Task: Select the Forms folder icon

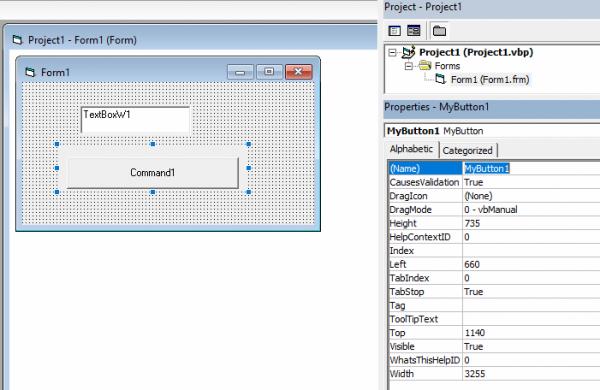Action: (x=425, y=65)
